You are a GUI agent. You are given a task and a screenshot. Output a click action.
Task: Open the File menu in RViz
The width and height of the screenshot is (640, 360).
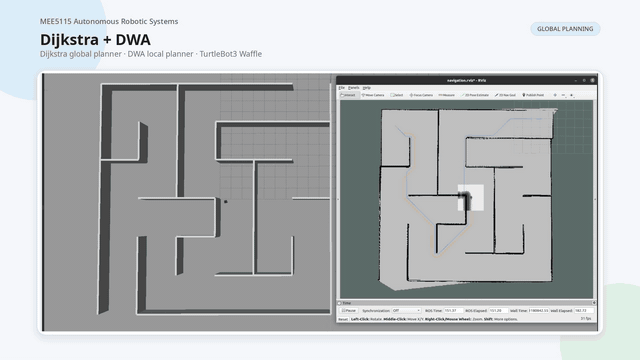pyautogui.click(x=342, y=88)
